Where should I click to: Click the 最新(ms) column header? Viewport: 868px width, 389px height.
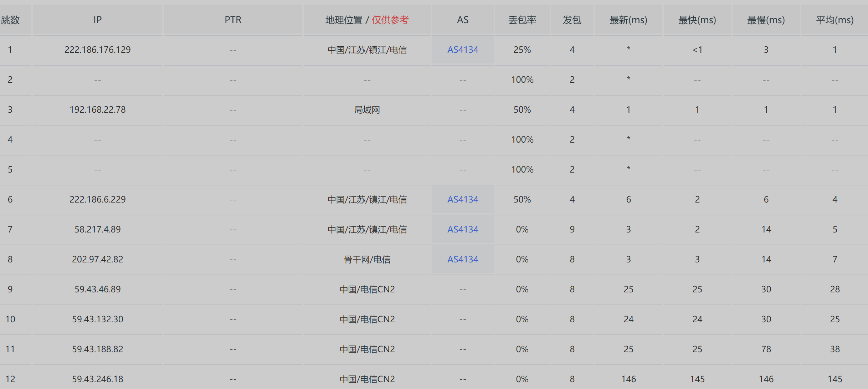pyautogui.click(x=628, y=20)
